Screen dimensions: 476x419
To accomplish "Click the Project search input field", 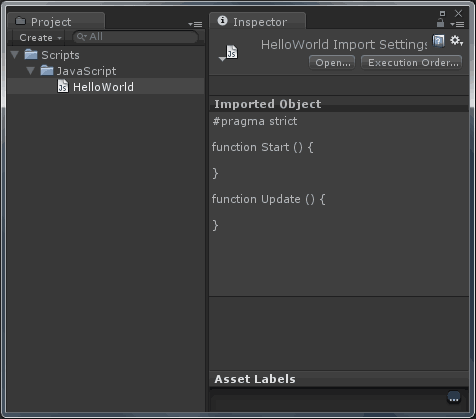I will coord(135,37).
